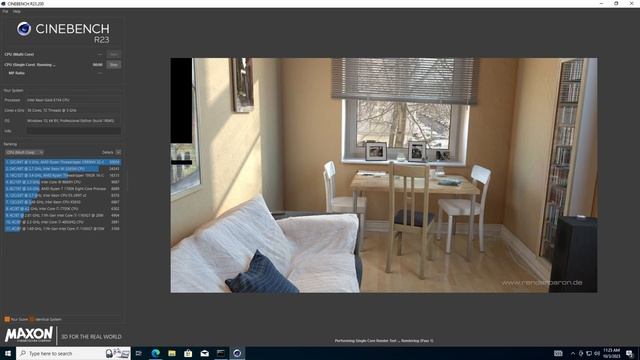Select Intel Xeon CPU X5650 ranking row
The image size is (640, 360).
tap(63, 202)
